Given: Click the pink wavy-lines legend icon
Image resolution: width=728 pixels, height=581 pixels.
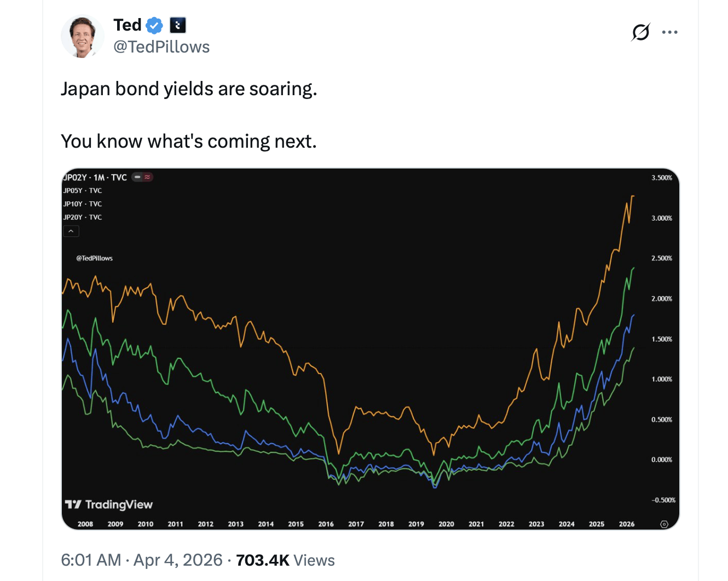Looking at the screenshot, I should 147,177.
